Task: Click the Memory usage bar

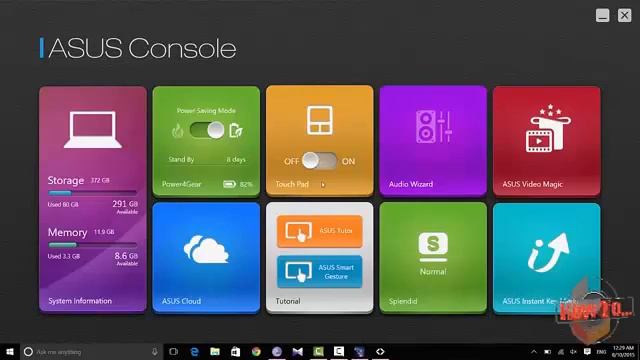Action: point(93,245)
